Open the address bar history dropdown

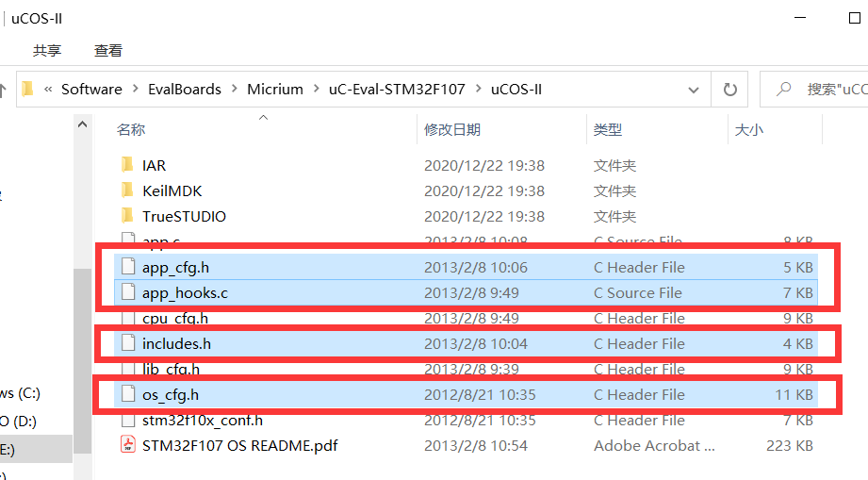(693, 90)
